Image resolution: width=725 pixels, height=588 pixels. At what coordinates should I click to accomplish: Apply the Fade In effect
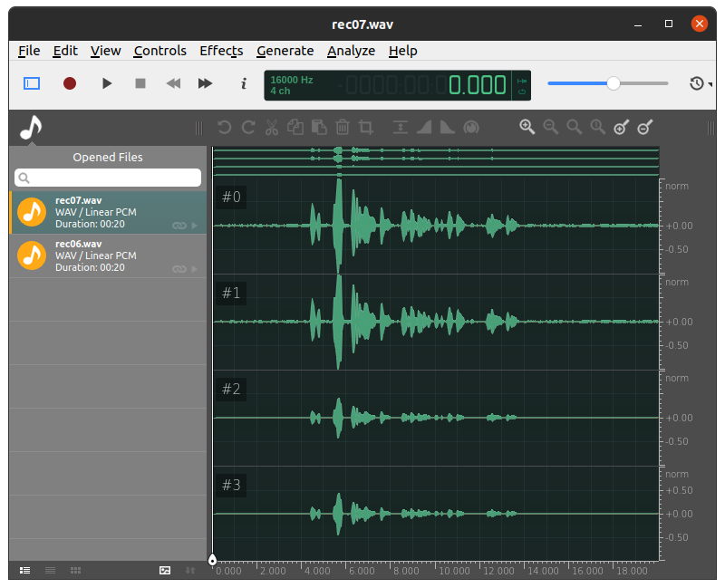[x=424, y=127]
